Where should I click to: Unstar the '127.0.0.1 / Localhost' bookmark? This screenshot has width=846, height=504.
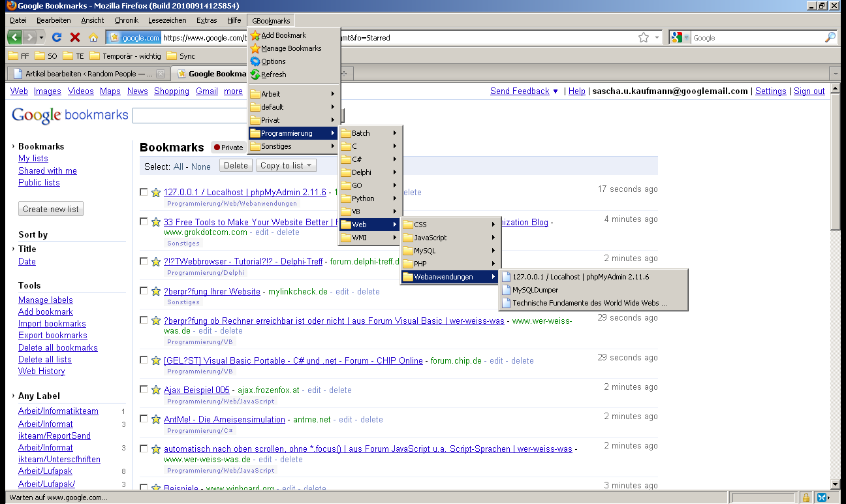pyautogui.click(x=156, y=193)
